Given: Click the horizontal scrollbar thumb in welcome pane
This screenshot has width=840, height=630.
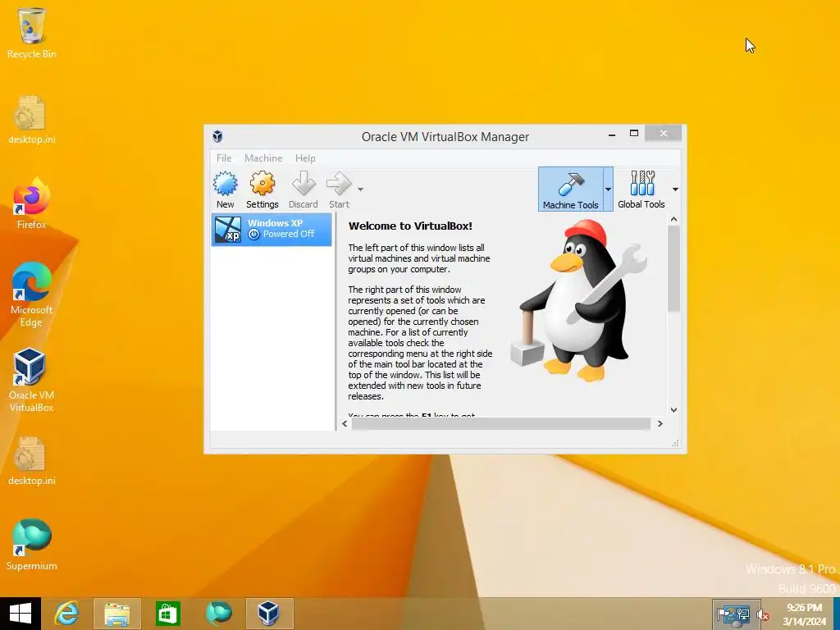Looking at the screenshot, I should tap(501, 424).
